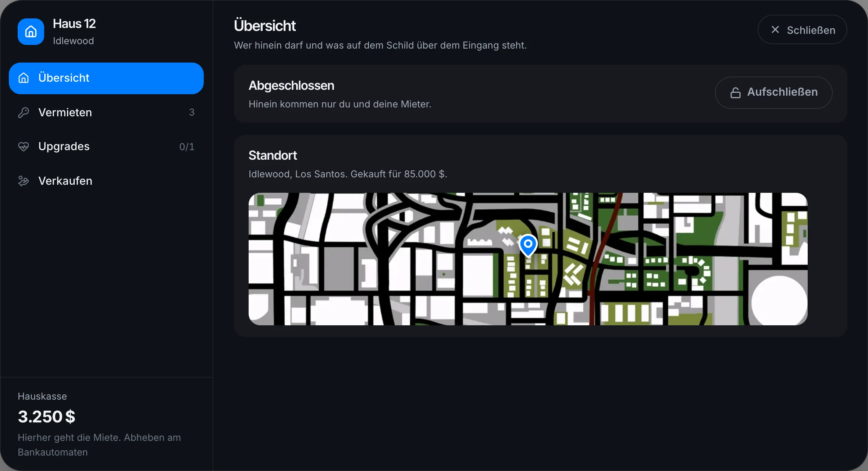The width and height of the screenshot is (868, 471).
Task: Open the Vermieten section
Action: (106, 113)
